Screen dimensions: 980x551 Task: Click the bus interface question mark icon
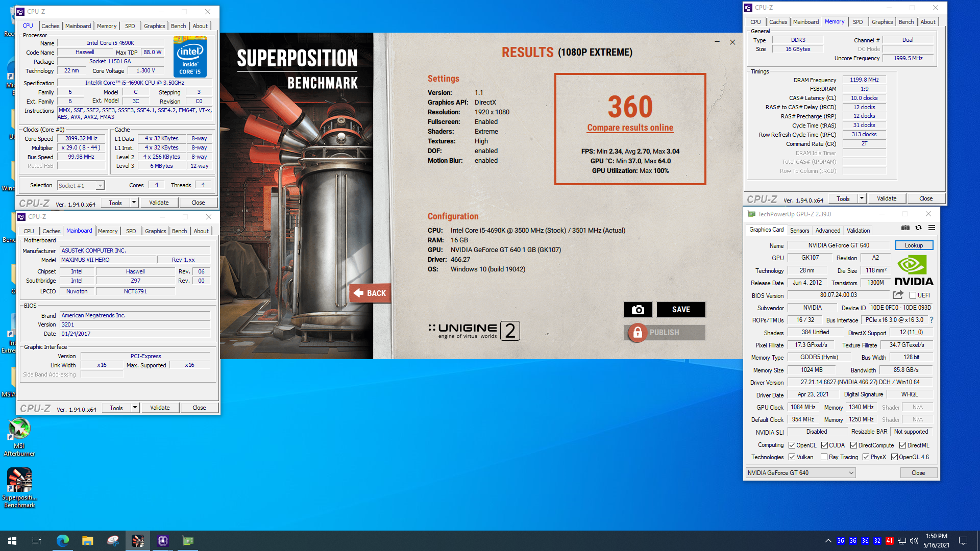click(932, 320)
